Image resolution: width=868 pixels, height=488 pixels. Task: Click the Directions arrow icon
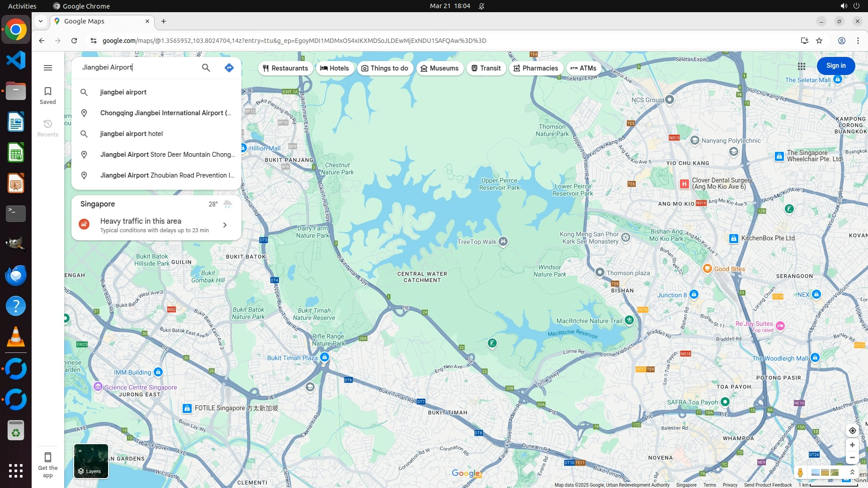[229, 68]
